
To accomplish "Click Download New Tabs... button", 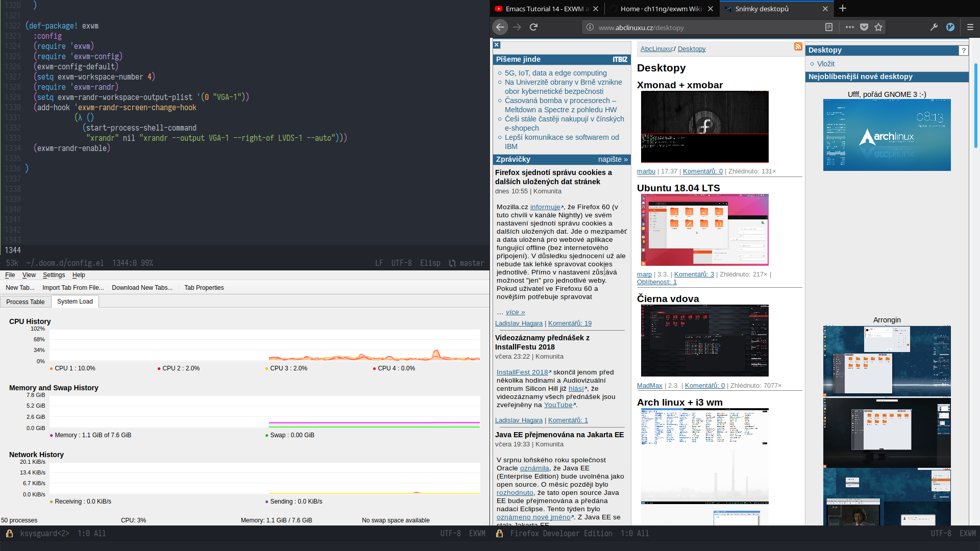I will pos(142,288).
